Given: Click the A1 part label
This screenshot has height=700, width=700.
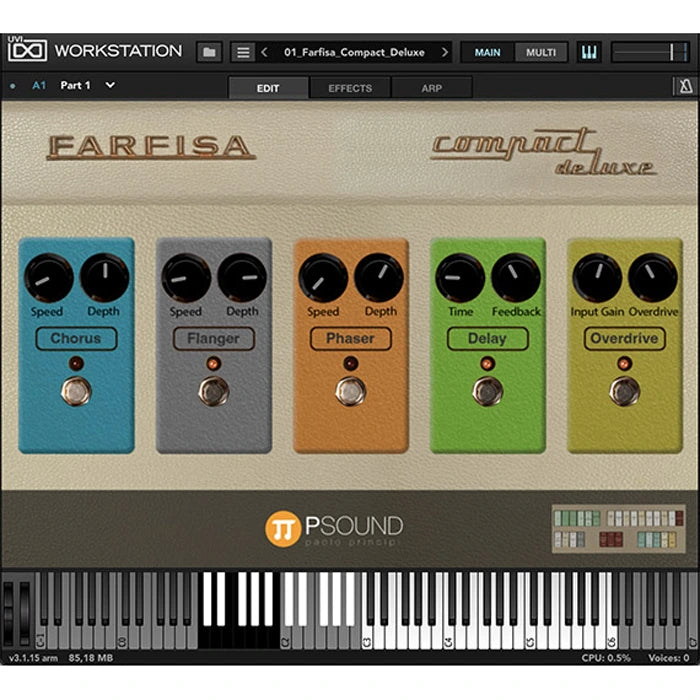Looking at the screenshot, I should point(39,85).
